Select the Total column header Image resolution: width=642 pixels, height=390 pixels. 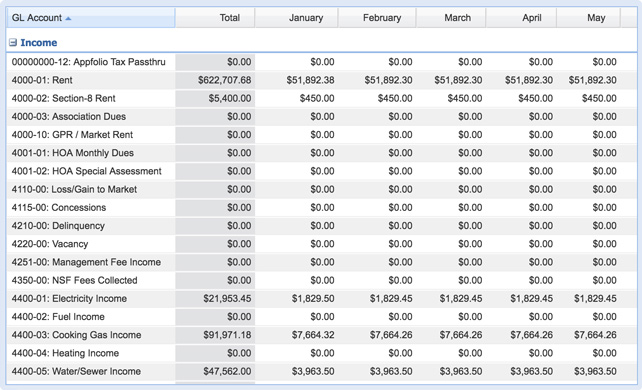click(x=215, y=18)
